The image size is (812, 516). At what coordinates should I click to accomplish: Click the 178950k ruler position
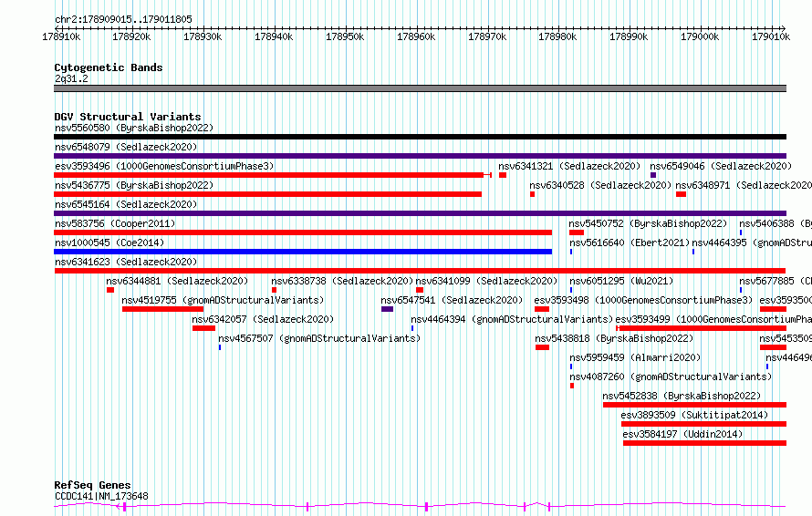pyautogui.click(x=345, y=36)
